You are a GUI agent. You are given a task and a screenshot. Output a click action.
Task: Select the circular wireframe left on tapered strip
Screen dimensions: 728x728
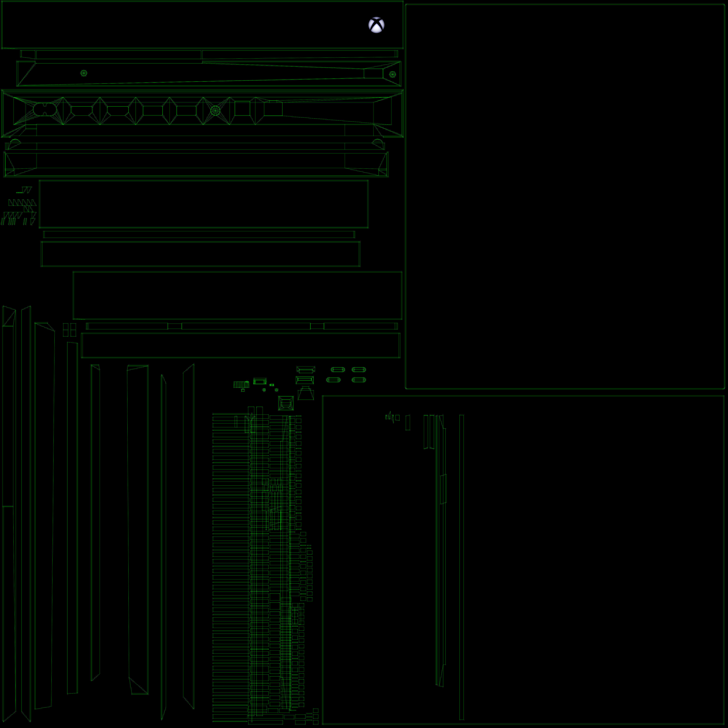coord(84,73)
